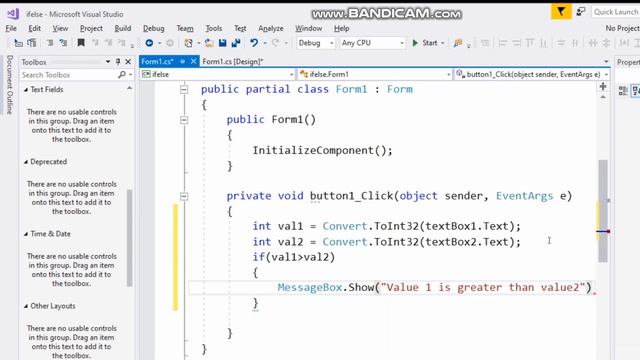Click the split editor icon above scrollbar
640x360 pixels.
603,87
